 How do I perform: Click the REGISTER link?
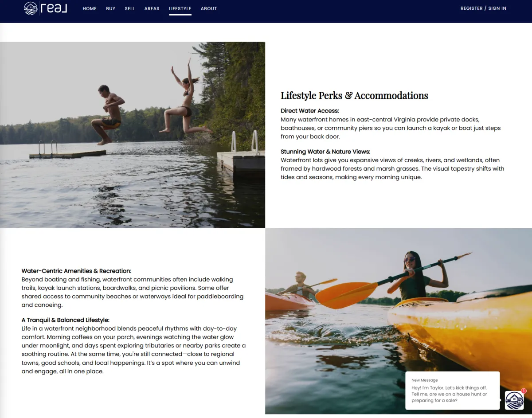[472, 8]
